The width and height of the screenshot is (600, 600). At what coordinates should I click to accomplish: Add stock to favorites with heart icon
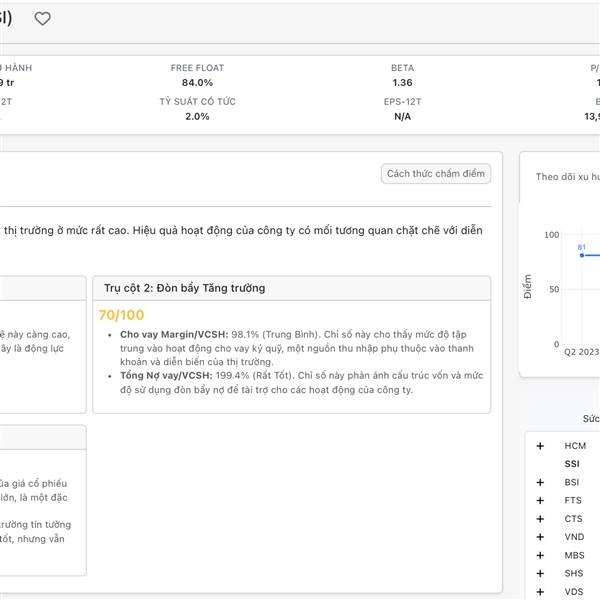42,18
